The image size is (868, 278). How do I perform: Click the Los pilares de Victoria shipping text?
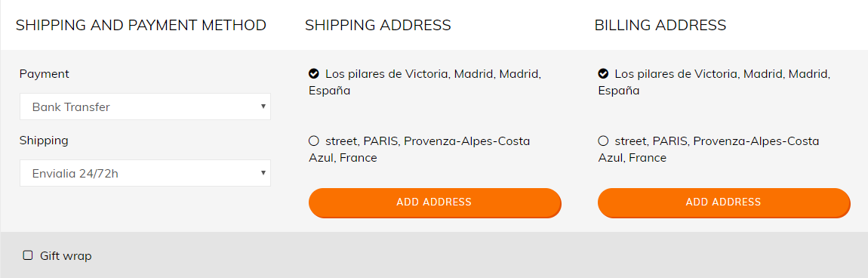[x=425, y=82]
